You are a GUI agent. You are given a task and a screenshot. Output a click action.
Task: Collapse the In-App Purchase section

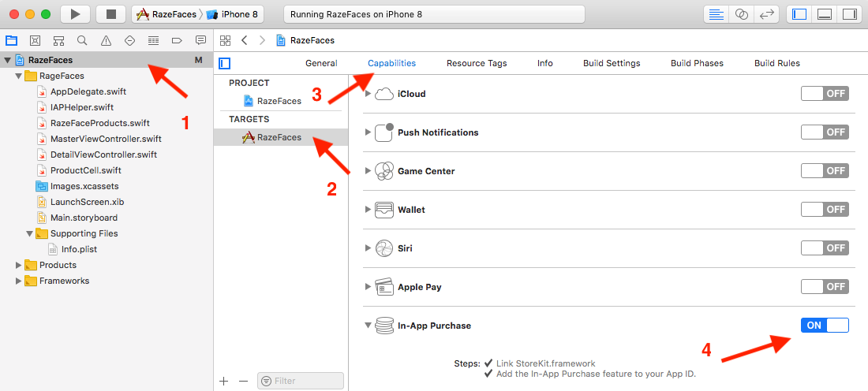pyautogui.click(x=368, y=326)
